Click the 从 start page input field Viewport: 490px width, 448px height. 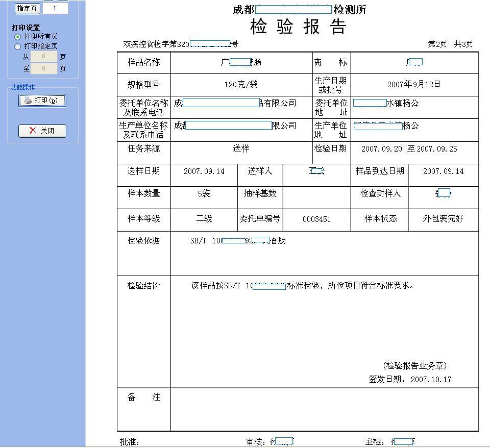coord(44,56)
